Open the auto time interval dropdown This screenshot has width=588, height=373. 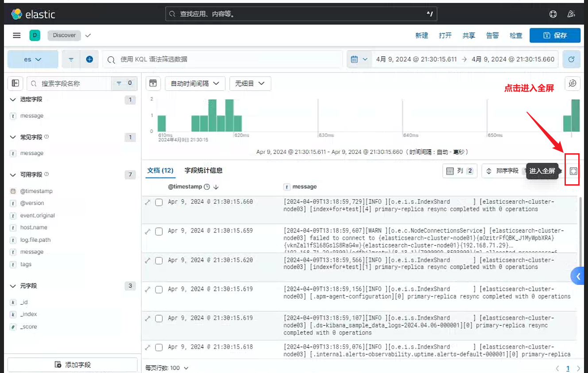pos(195,83)
